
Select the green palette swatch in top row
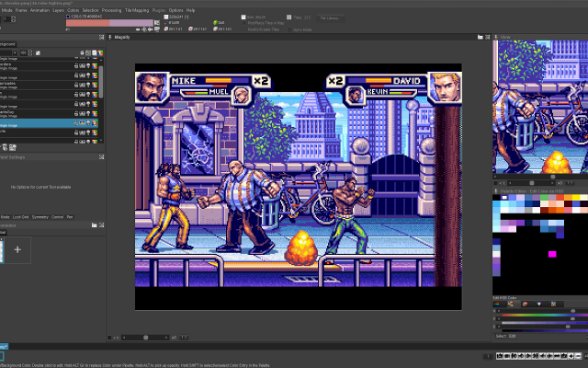click(x=544, y=197)
